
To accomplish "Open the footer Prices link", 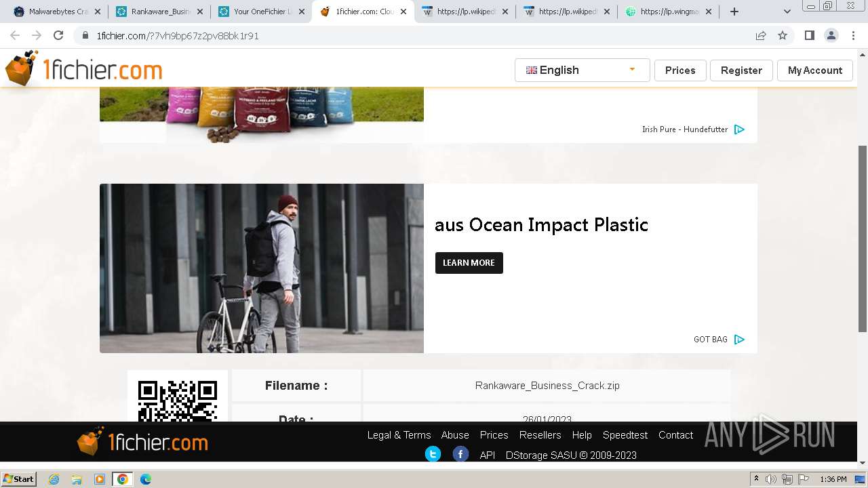I will (494, 435).
